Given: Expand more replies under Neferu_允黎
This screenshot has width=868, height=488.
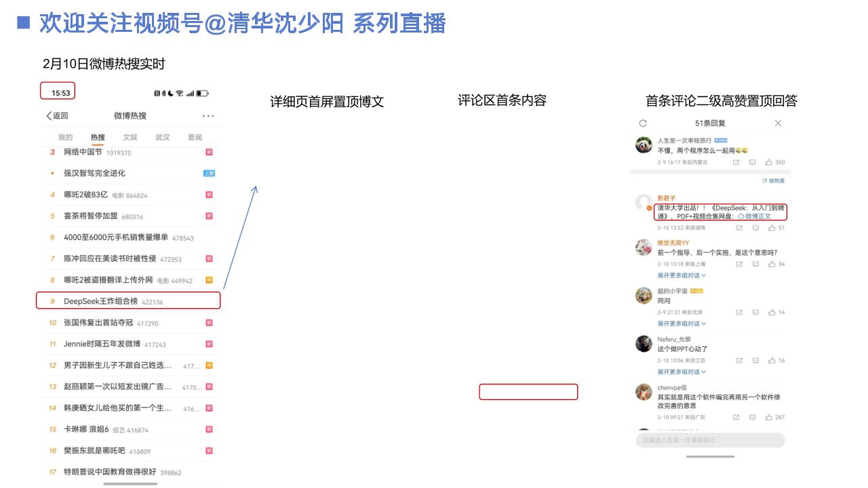Looking at the screenshot, I should [682, 372].
